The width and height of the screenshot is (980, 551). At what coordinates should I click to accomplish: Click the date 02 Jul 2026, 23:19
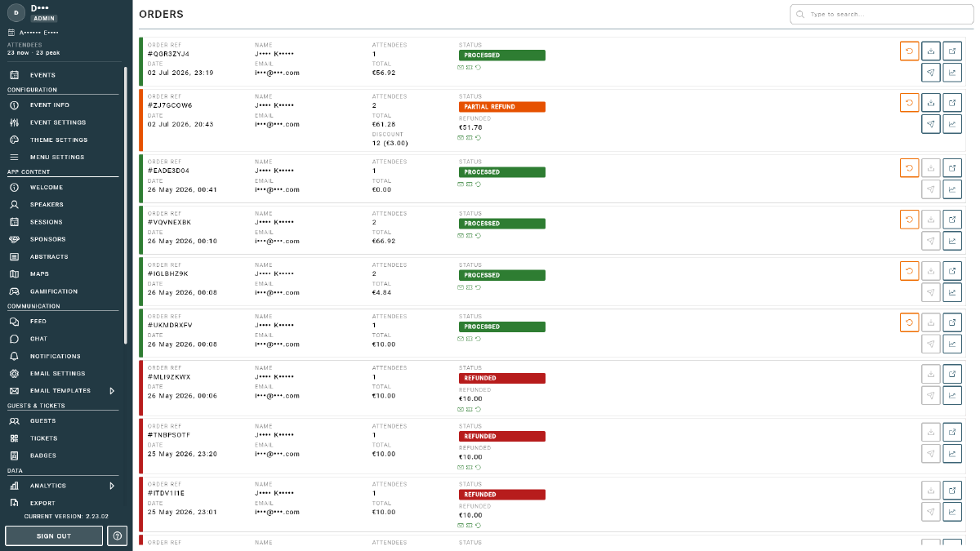tap(180, 73)
